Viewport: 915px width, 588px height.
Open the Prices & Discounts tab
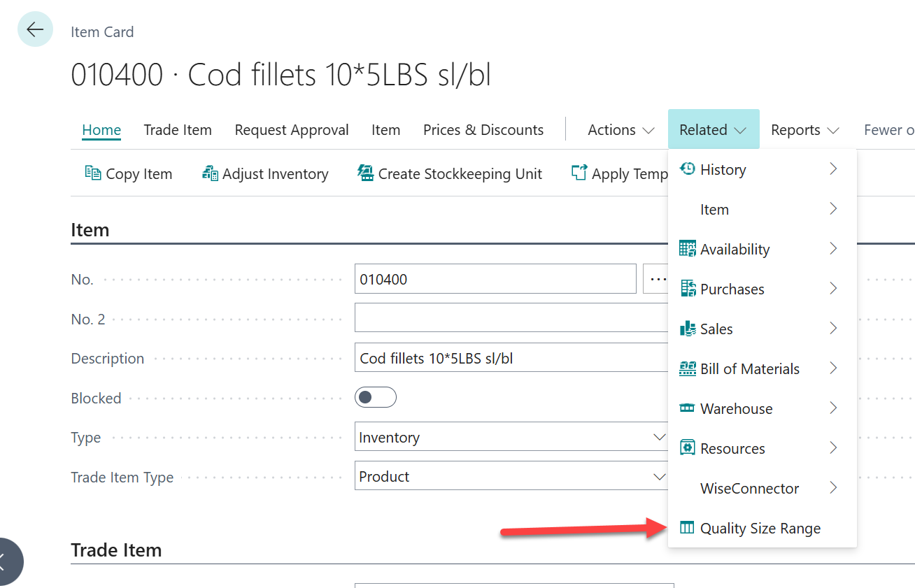(x=483, y=130)
